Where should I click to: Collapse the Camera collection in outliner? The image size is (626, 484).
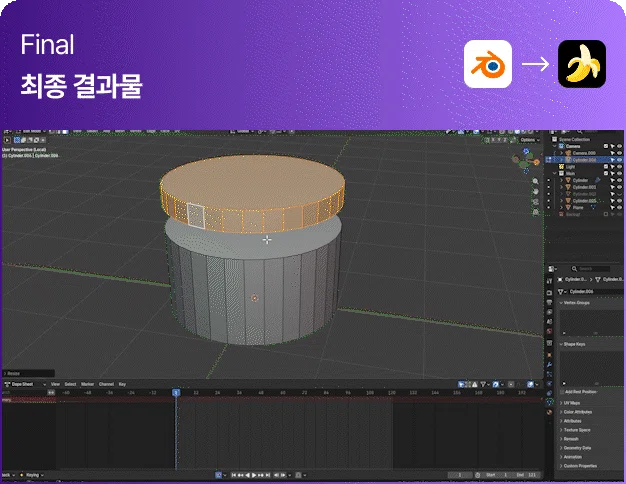pyautogui.click(x=554, y=146)
